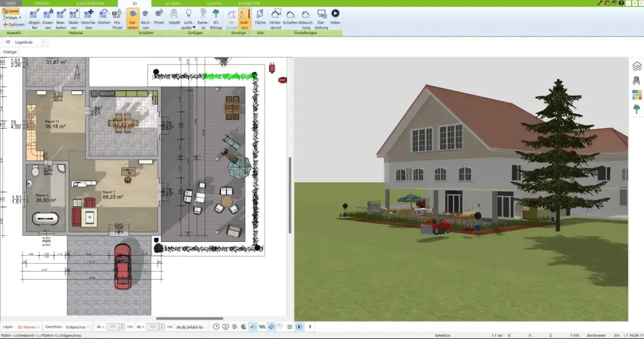Open the Geschoss Erdgeschoss dropdown

[x=78, y=327]
